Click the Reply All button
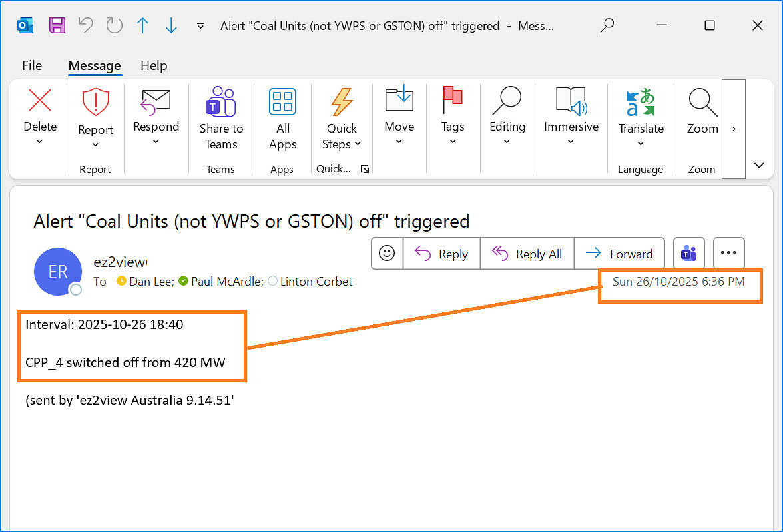The image size is (783, 532). click(527, 254)
